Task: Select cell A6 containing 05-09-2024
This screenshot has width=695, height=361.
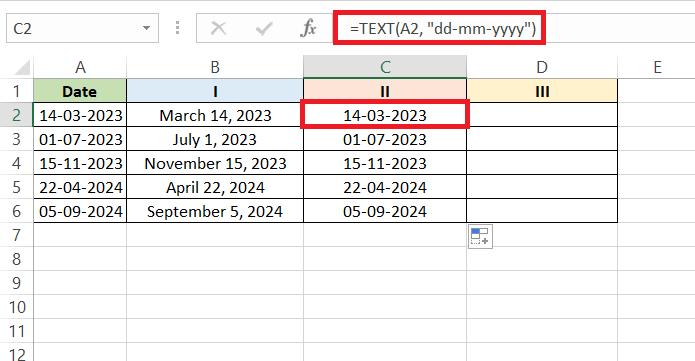Action: 80,211
